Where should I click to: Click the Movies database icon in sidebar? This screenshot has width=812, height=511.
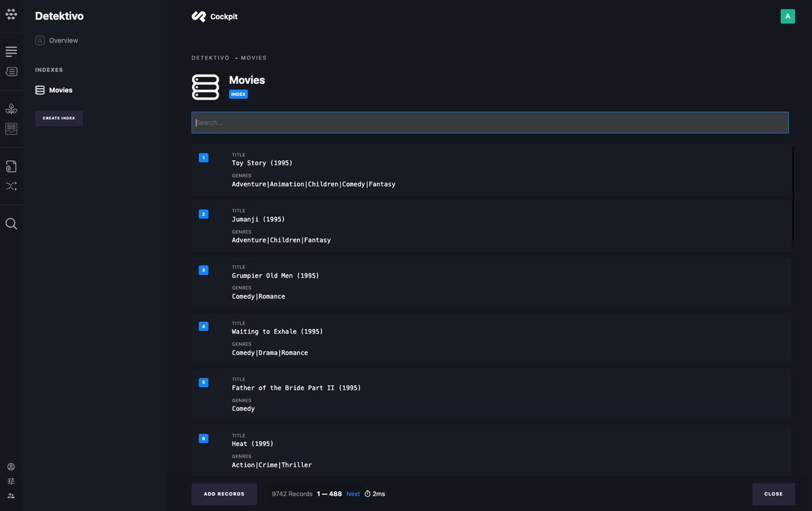coord(40,90)
